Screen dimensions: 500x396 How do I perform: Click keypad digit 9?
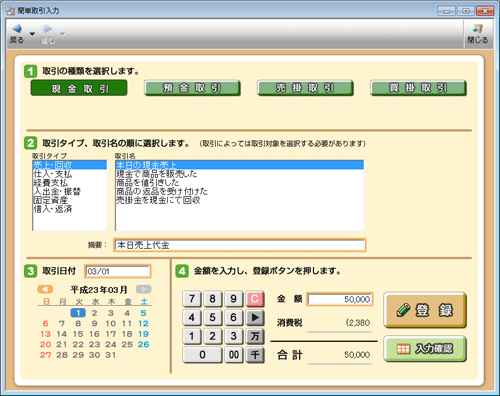pyautogui.click(x=233, y=299)
